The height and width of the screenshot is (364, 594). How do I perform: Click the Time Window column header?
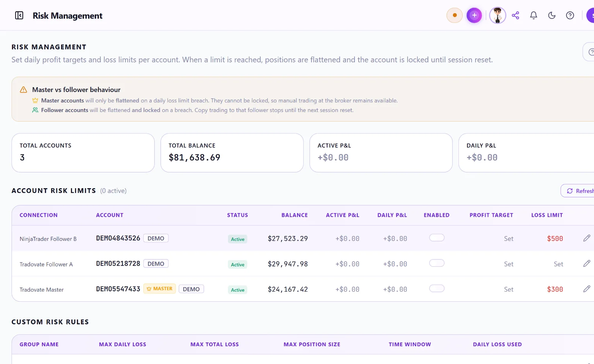tap(410, 344)
